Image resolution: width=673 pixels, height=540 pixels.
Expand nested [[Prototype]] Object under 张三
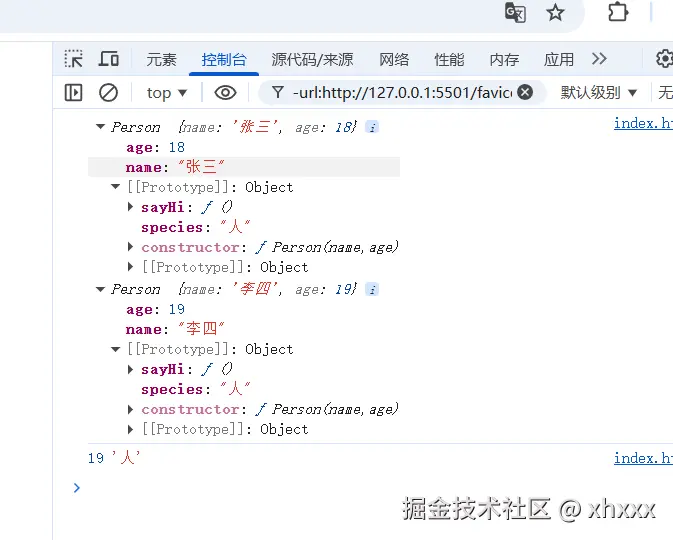pos(130,267)
